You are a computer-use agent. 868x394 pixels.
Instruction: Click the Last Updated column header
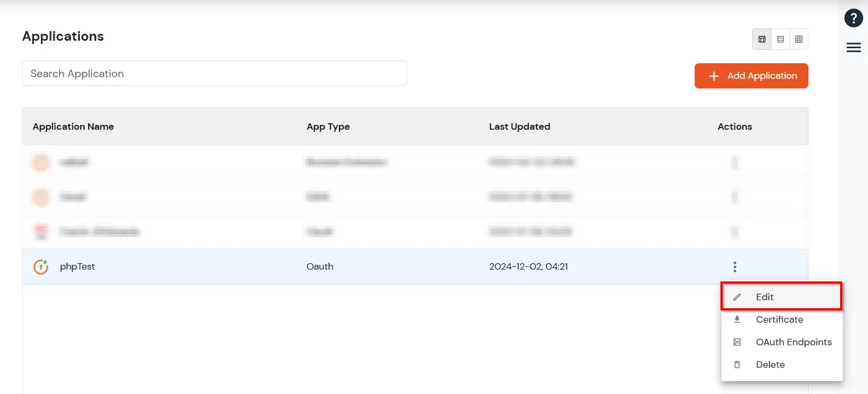(519, 127)
